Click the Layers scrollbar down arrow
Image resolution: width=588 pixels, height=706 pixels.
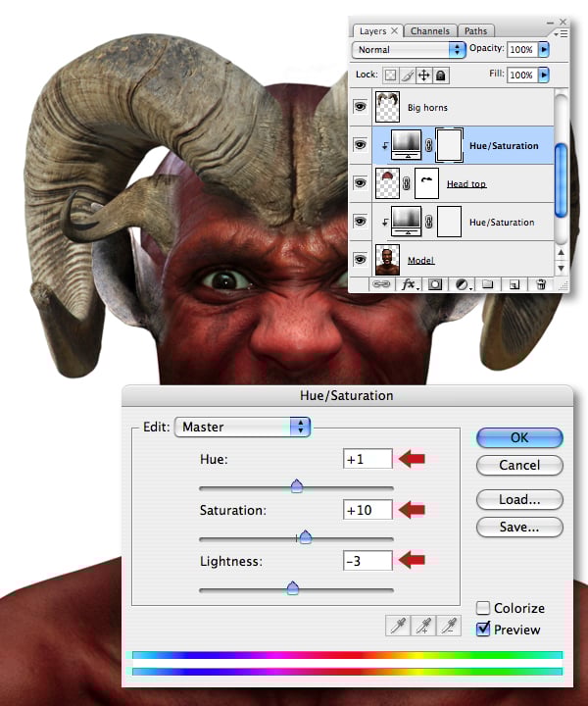point(561,268)
